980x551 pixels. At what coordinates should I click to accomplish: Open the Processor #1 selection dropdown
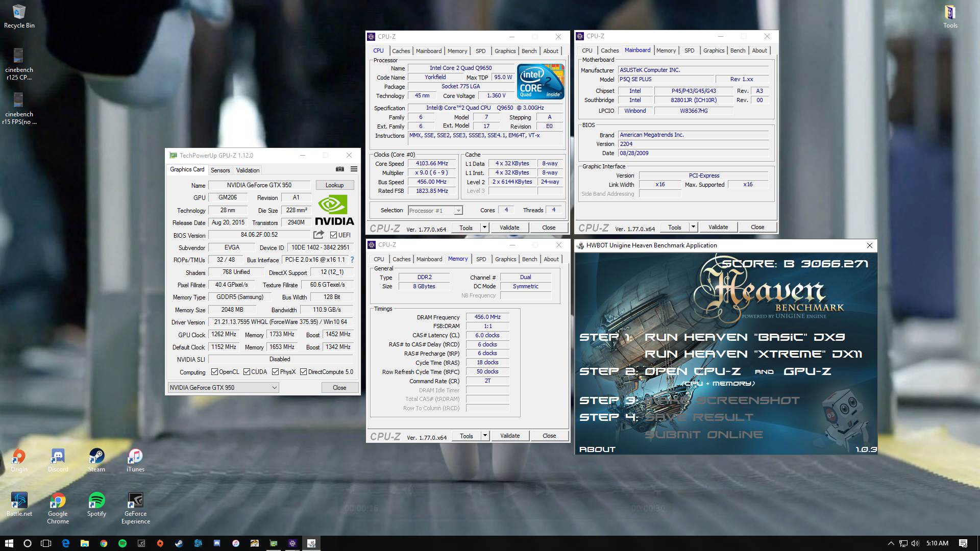[435, 210]
